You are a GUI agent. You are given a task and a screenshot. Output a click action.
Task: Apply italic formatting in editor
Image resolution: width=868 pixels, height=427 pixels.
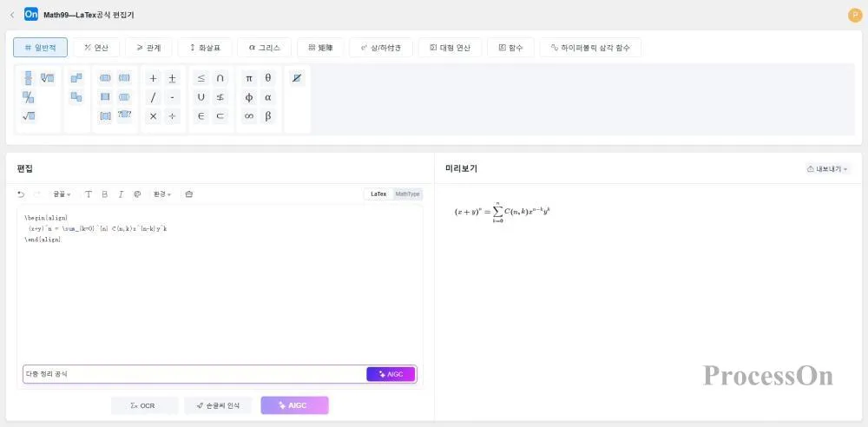click(x=121, y=194)
